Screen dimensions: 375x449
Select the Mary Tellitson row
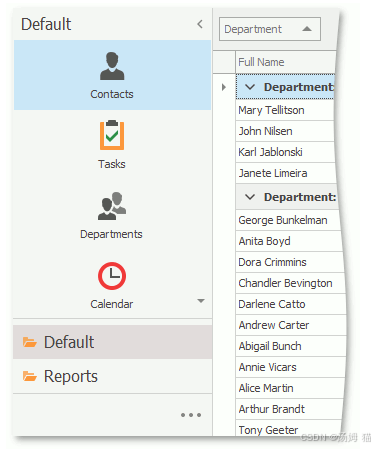click(x=285, y=110)
